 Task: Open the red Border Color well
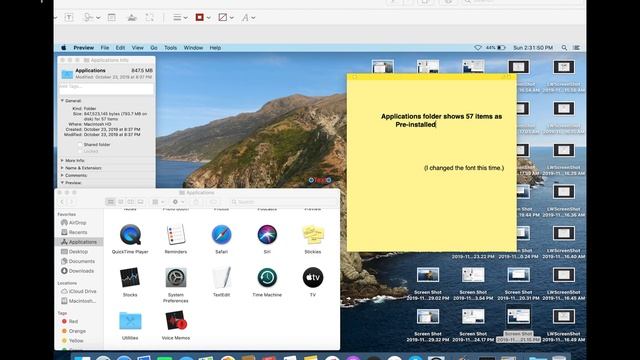[203, 18]
